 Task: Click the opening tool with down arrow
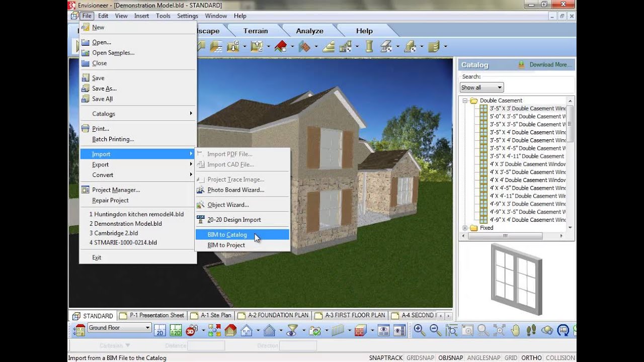pyautogui.click(x=232, y=47)
